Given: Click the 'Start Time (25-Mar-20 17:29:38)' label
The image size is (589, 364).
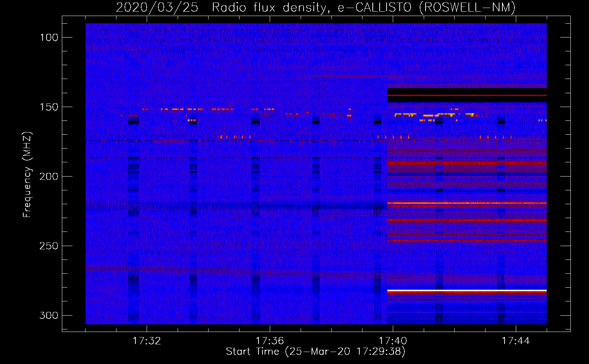Looking at the screenshot, I should 316,352.
